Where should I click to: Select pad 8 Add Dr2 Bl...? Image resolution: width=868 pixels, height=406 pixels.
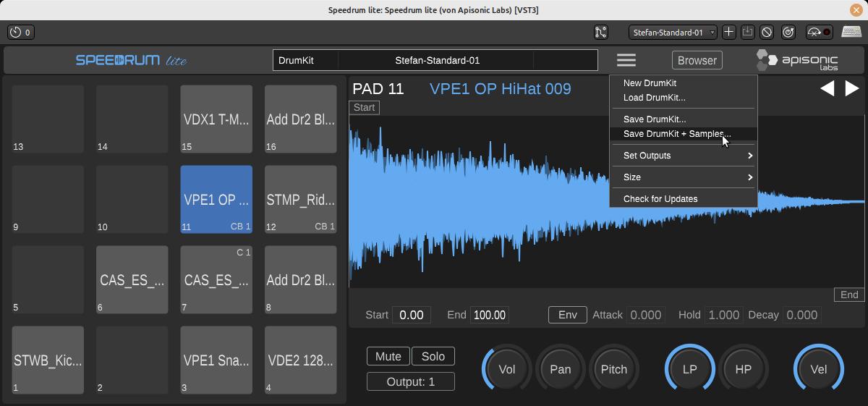(300, 280)
